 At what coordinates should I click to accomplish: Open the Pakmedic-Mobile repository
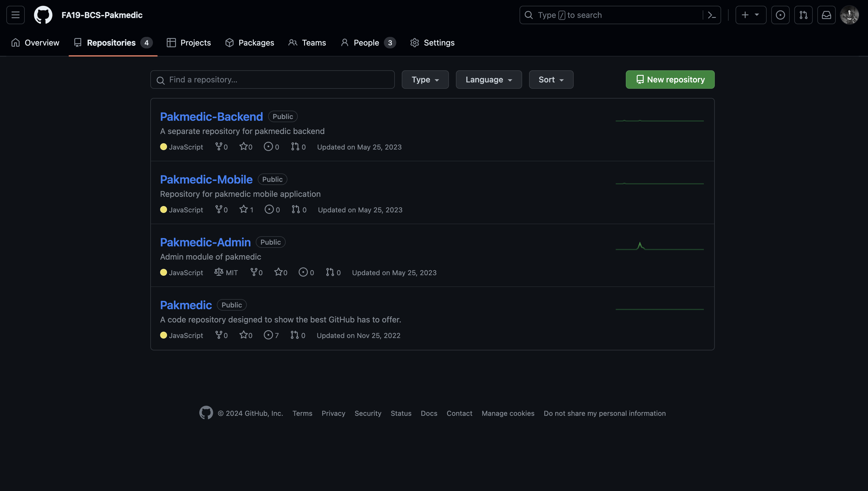[206, 180]
